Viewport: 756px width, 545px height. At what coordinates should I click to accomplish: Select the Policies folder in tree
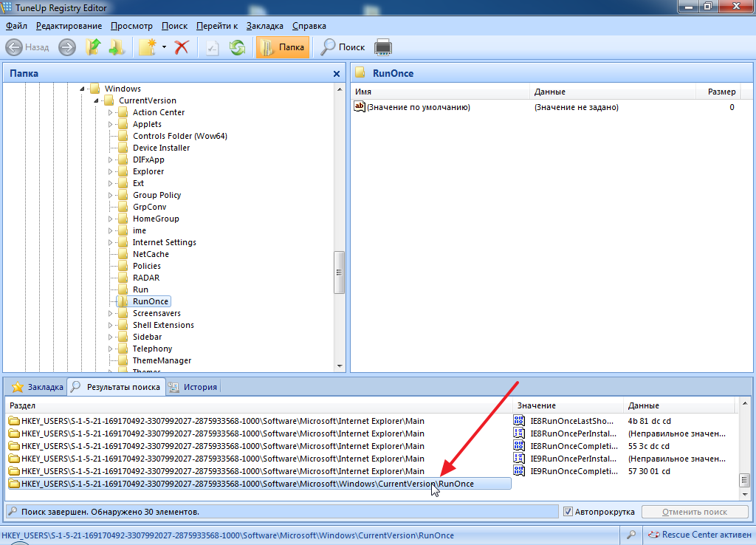point(147,266)
